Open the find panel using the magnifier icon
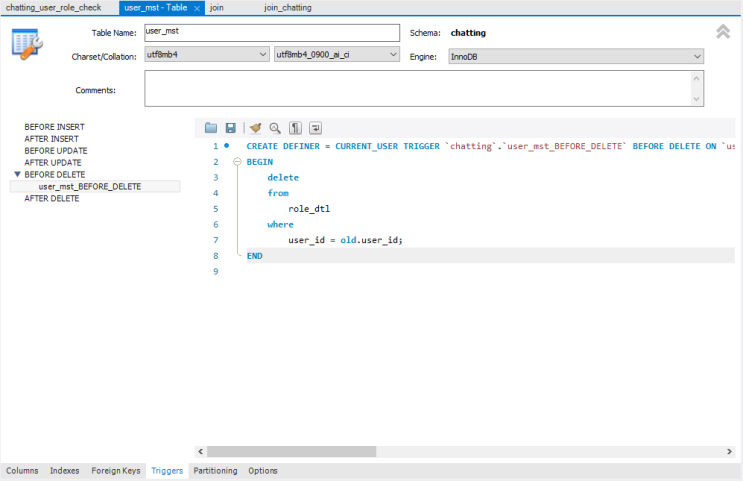743x481 pixels. (275, 128)
